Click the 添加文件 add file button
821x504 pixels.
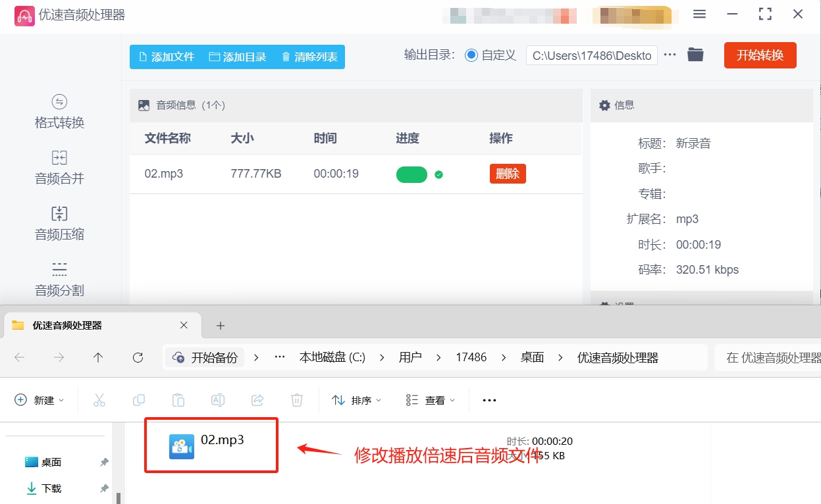tap(165, 57)
